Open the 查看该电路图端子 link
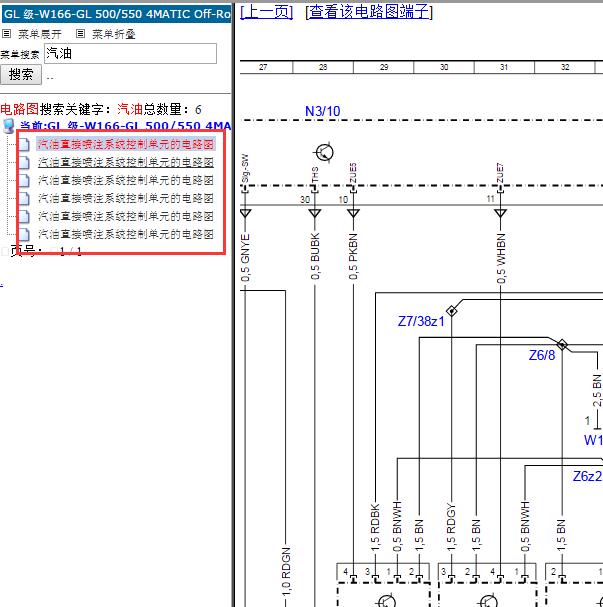 pyautogui.click(x=369, y=12)
